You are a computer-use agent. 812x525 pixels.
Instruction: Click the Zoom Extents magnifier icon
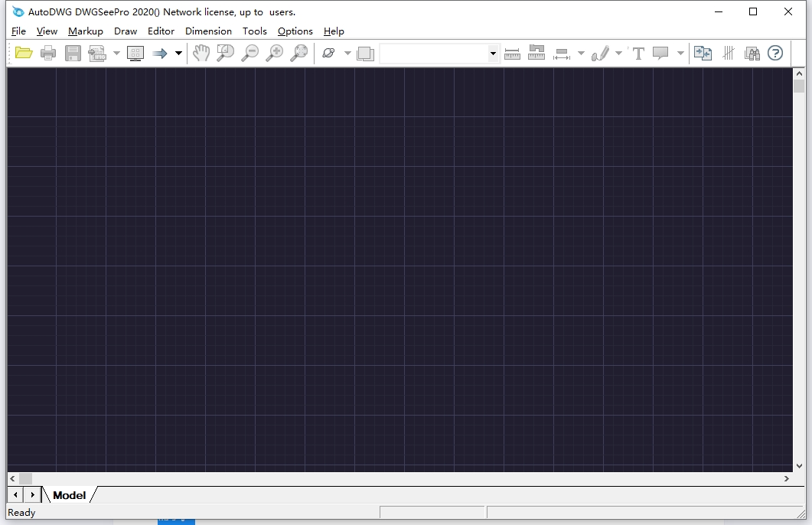tap(299, 53)
